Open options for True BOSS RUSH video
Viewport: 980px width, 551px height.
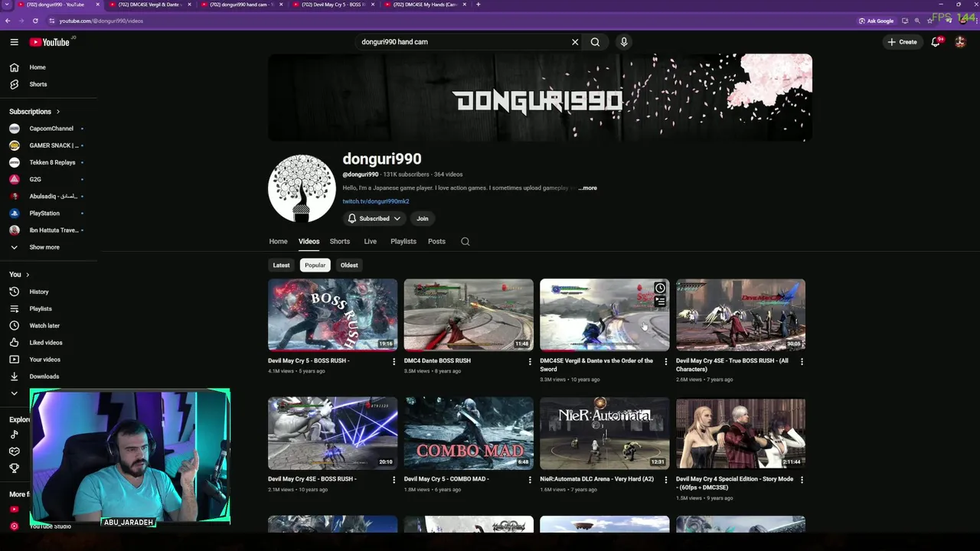coord(802,361)
